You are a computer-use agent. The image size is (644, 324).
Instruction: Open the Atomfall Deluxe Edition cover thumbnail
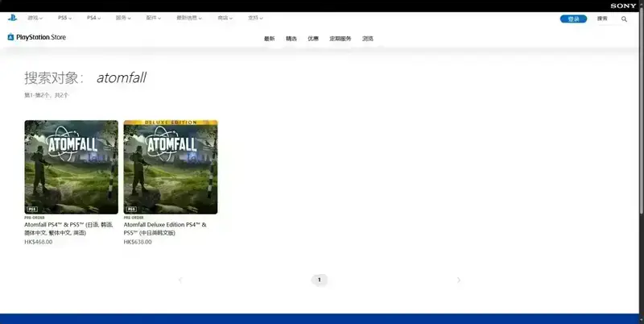(x=171, y=167)
